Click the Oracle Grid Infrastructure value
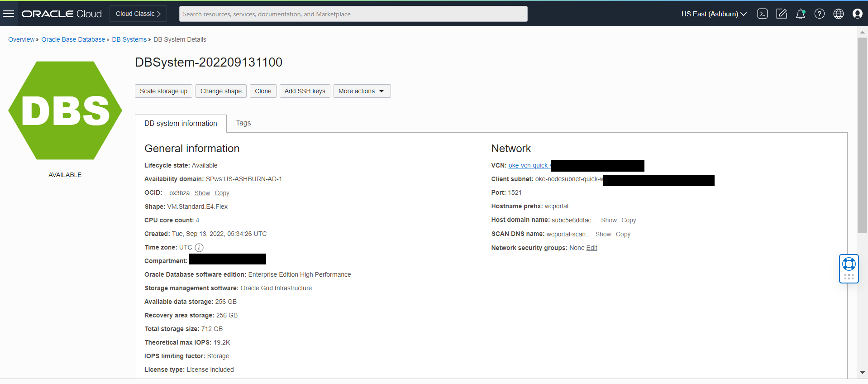Screen dimensions: 868x384 (276, 288)
